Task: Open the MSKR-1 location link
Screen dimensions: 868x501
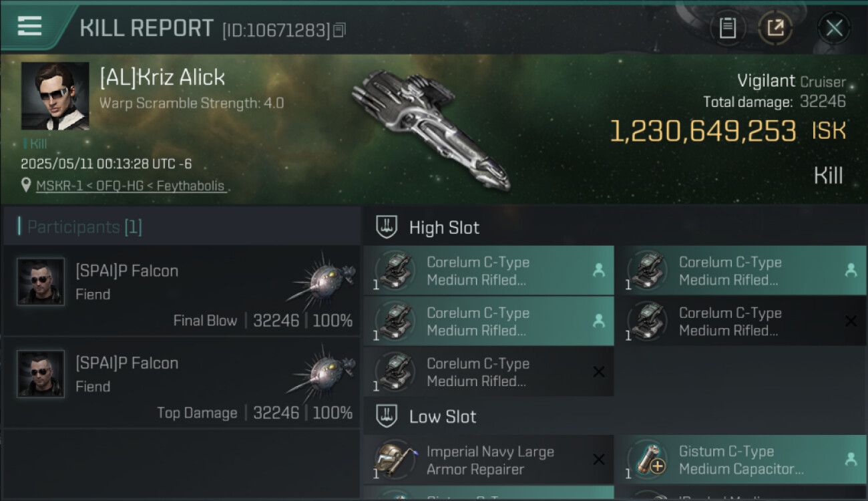Action: (x=130, y=186)
